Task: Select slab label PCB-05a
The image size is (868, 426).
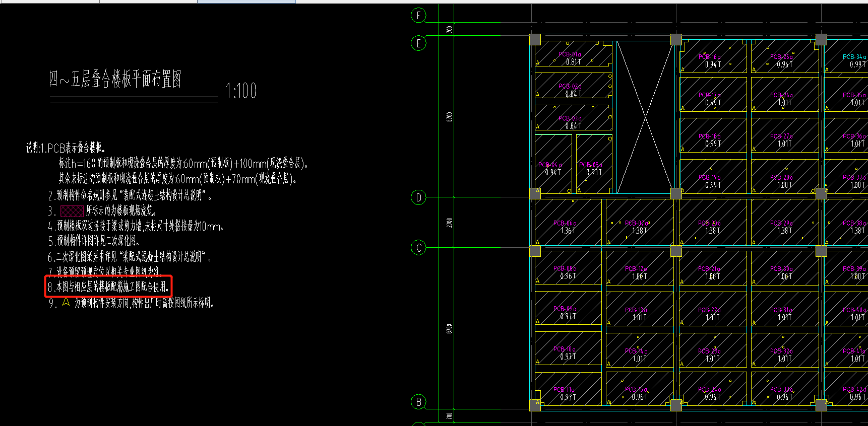Action: (590, 165)
